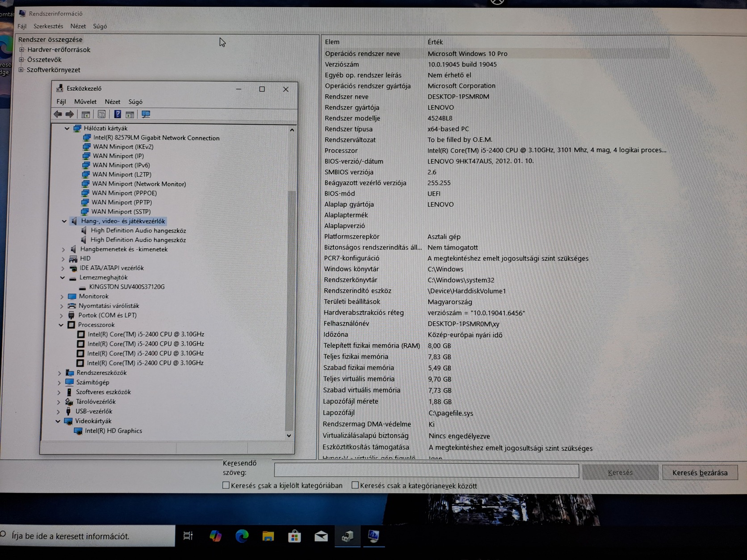Screen dimensions: 747x560
Task: Minimize the Eszközkezelő window
Action: pos(239,89)
